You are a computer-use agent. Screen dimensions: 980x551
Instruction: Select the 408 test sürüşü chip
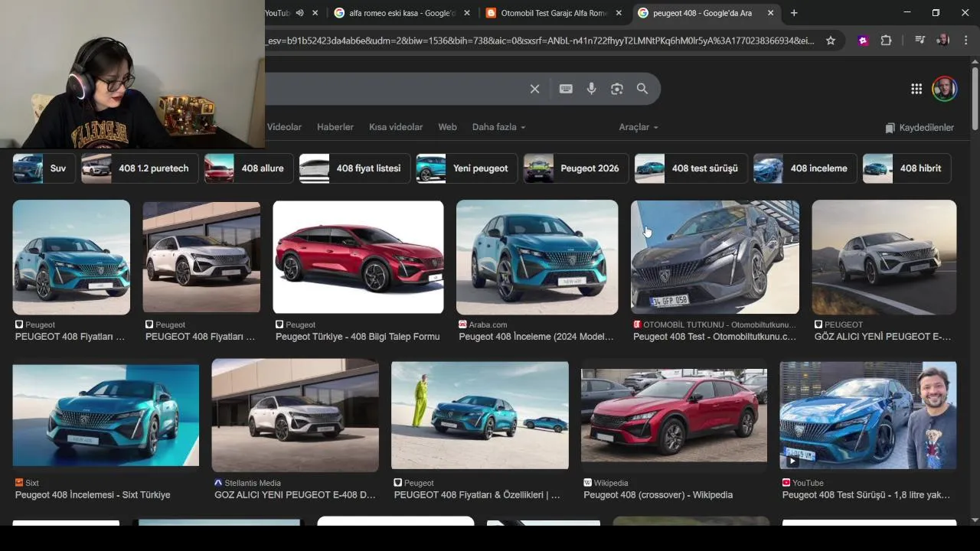[x=691, y=168]
